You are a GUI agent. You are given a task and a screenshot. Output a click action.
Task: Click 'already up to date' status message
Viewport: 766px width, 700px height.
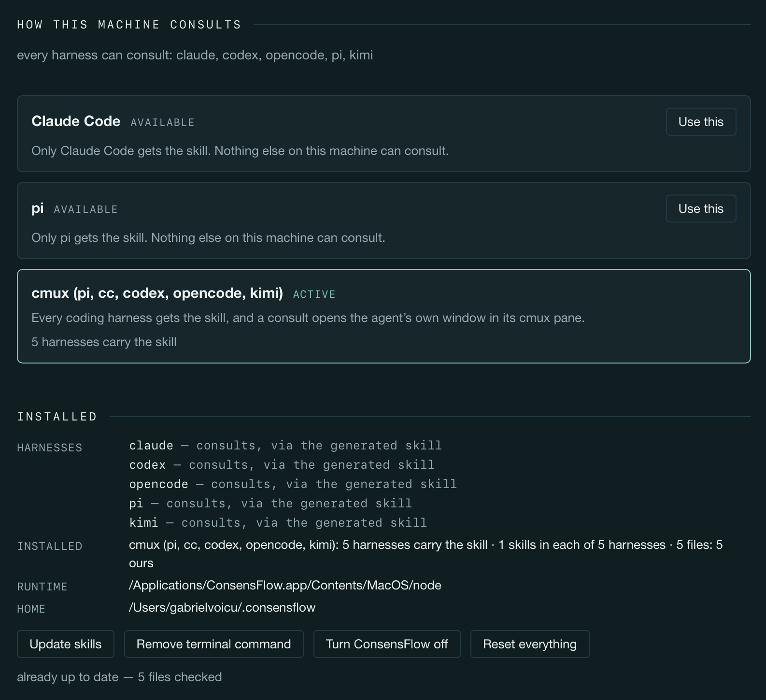click(x=119, y=677)
